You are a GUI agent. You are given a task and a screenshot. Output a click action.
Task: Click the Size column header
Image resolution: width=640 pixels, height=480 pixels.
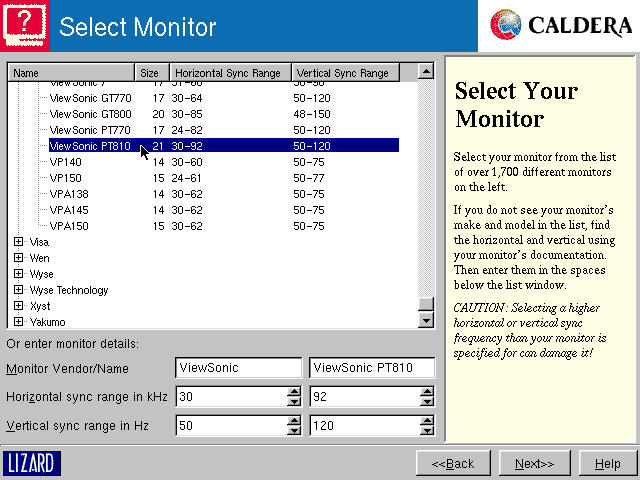[x=151, y=73]
